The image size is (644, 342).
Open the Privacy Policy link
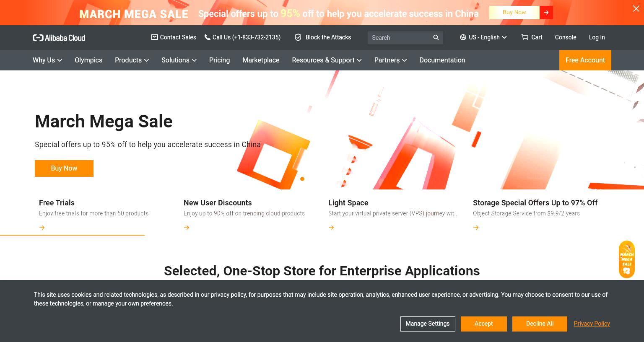(x=592, y=324)
